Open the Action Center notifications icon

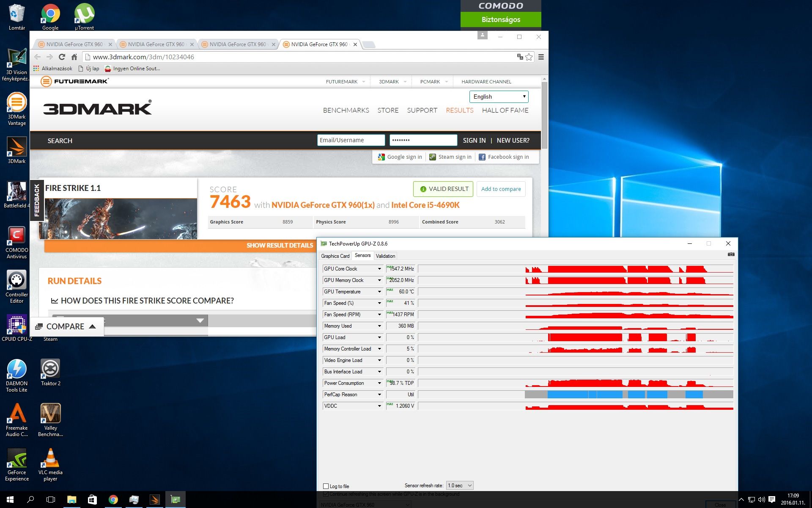[772, 500]
